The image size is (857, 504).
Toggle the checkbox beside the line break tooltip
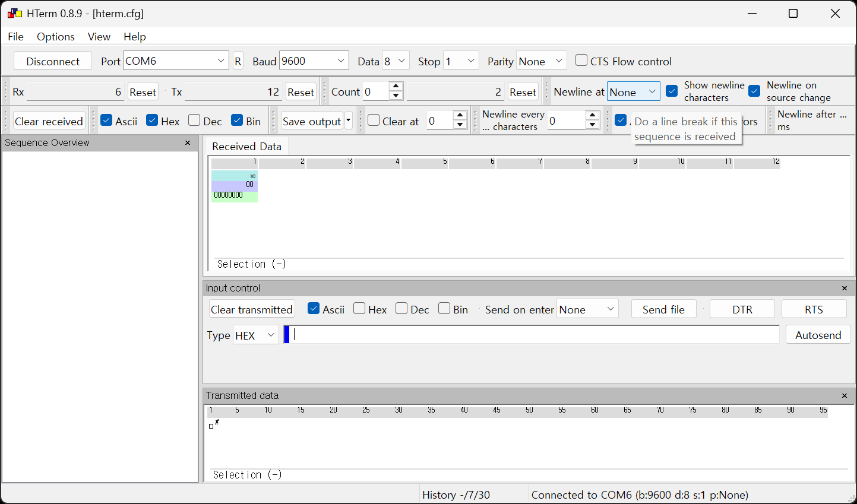tap(621, 121)
